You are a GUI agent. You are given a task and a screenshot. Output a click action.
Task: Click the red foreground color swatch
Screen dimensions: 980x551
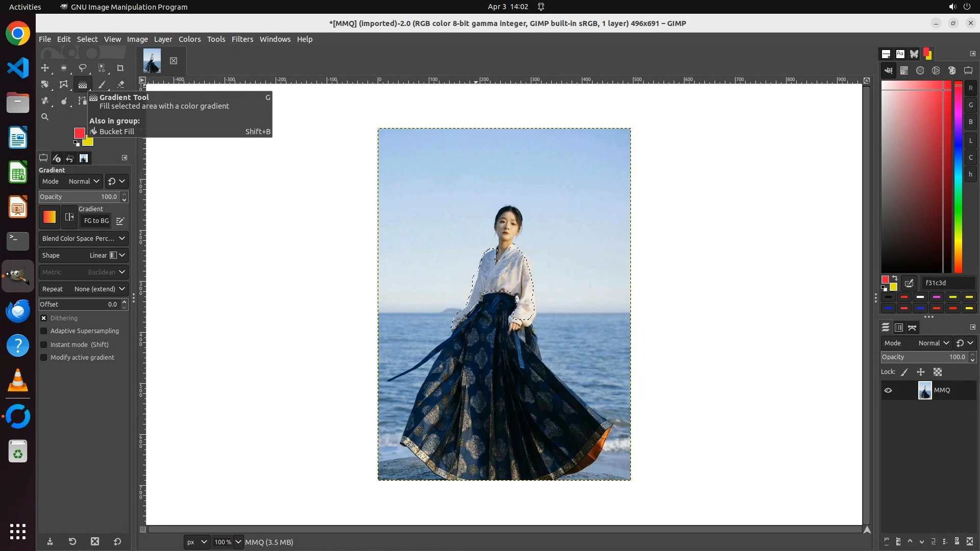click(x=79, y=133)
